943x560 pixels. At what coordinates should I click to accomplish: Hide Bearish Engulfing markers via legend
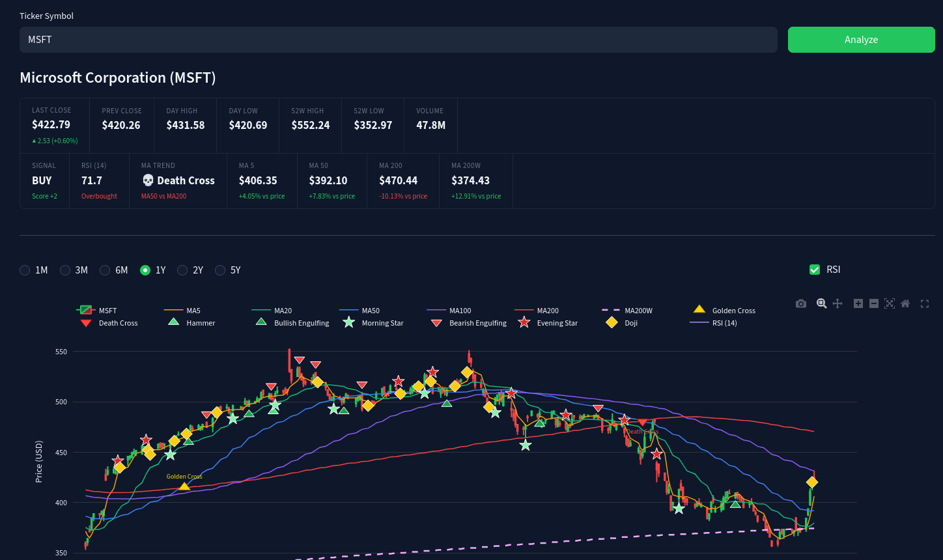pos(469,323)
